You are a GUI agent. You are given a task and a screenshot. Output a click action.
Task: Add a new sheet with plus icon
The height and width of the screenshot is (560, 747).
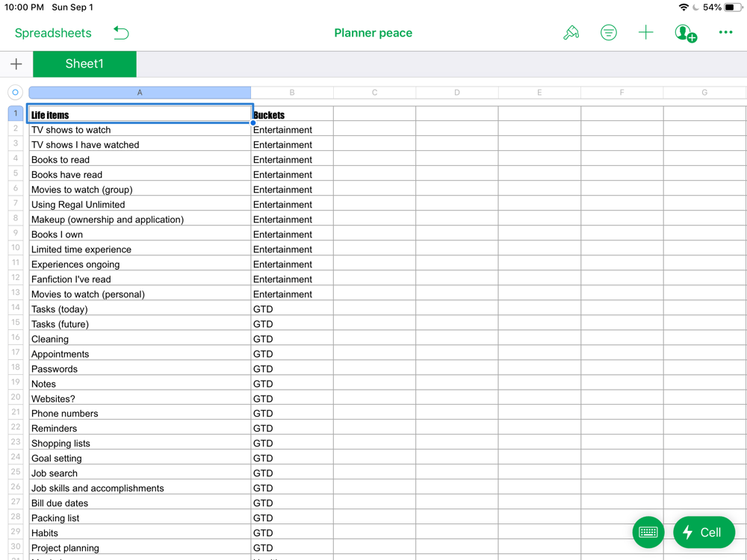click(16, 64)
